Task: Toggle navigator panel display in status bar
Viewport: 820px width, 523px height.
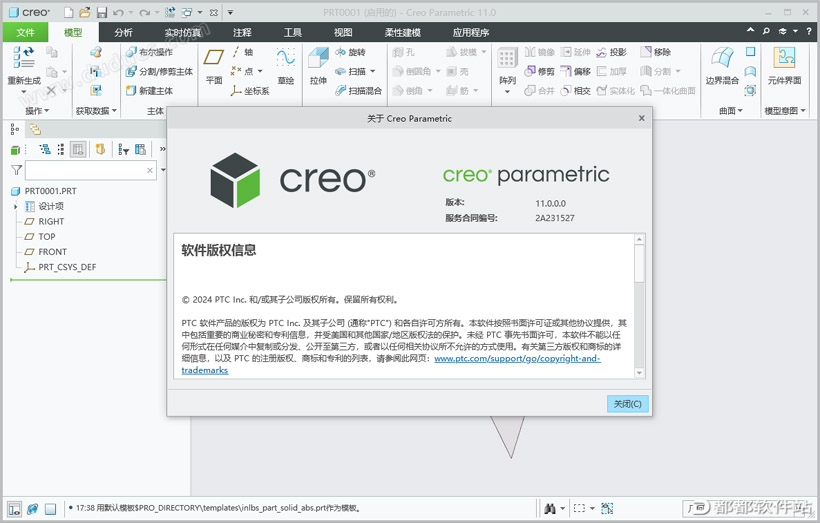Action: click(14, 508)
